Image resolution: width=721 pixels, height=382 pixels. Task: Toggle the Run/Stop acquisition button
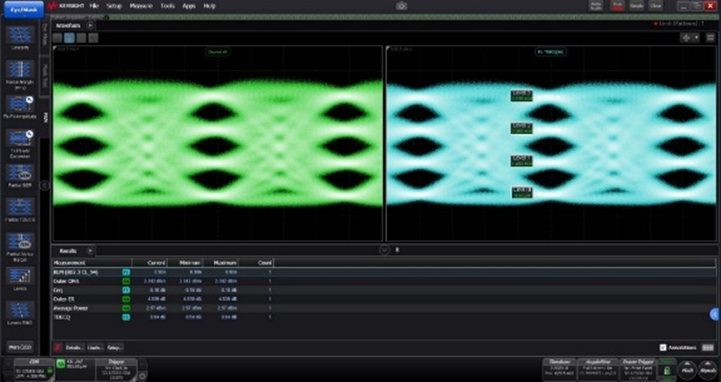pos(617,6)
